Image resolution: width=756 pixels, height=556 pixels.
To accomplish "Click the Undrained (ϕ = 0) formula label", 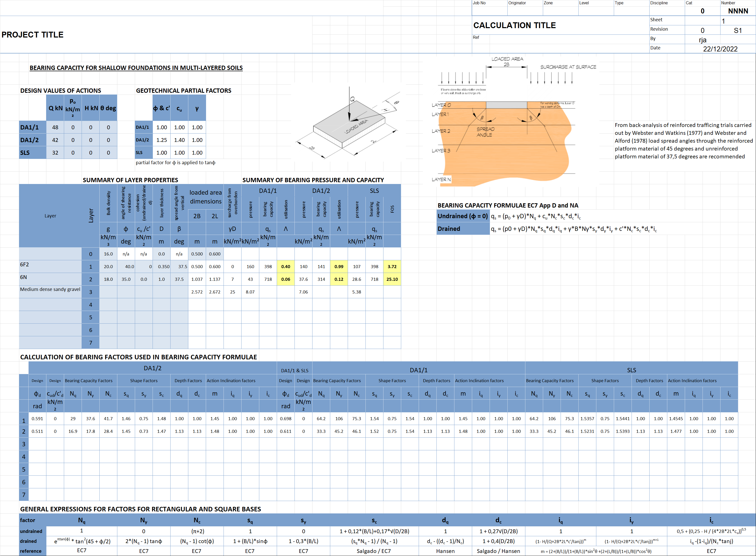I will (x=463, y=216).
